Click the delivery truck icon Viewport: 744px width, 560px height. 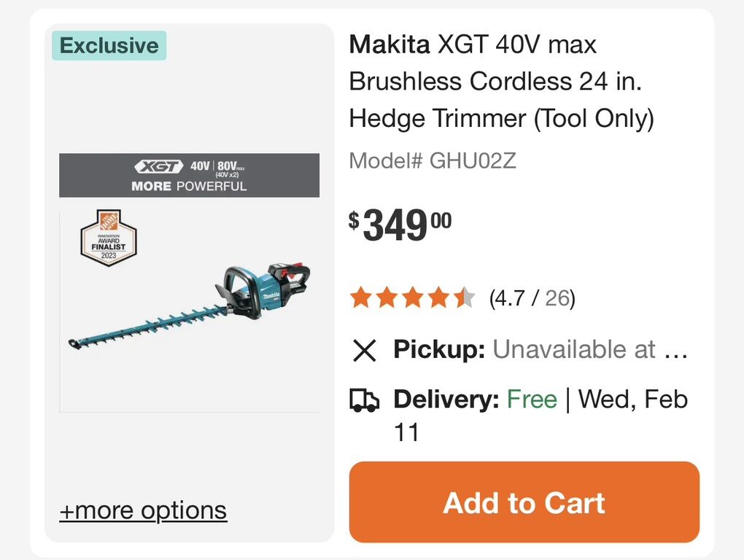pos(365,400)
